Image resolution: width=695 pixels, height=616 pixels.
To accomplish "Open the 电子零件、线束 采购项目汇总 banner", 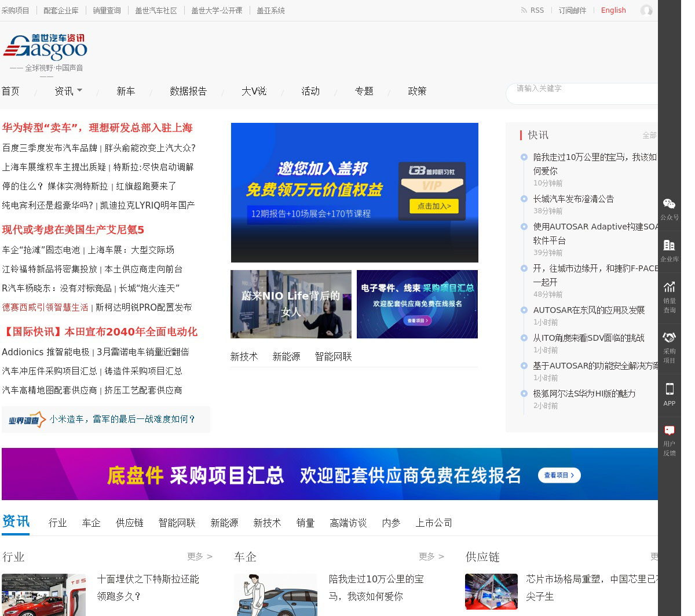I will (x=417, y=304).
